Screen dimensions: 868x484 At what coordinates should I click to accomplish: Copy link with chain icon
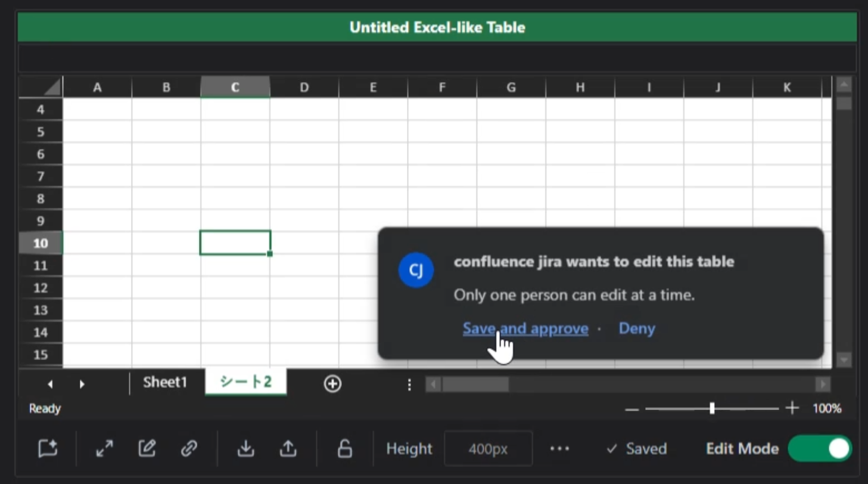189,448
